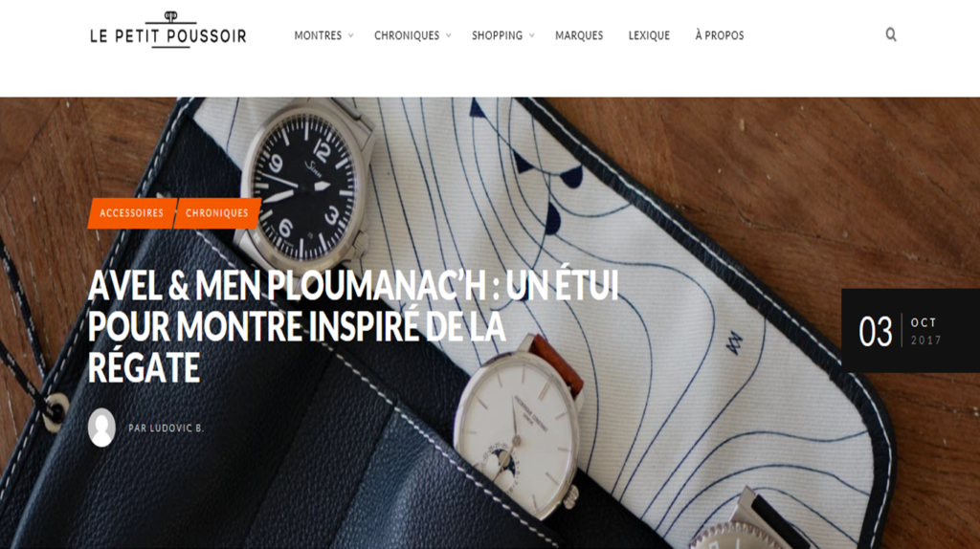Select the orange Chroniques category tag
The width and height of the screenshot is (980, 549).
coord(217,213)
